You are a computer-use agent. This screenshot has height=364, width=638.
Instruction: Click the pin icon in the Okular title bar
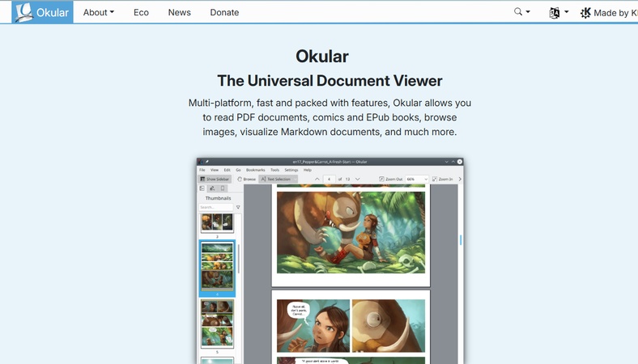pos(207,162)
